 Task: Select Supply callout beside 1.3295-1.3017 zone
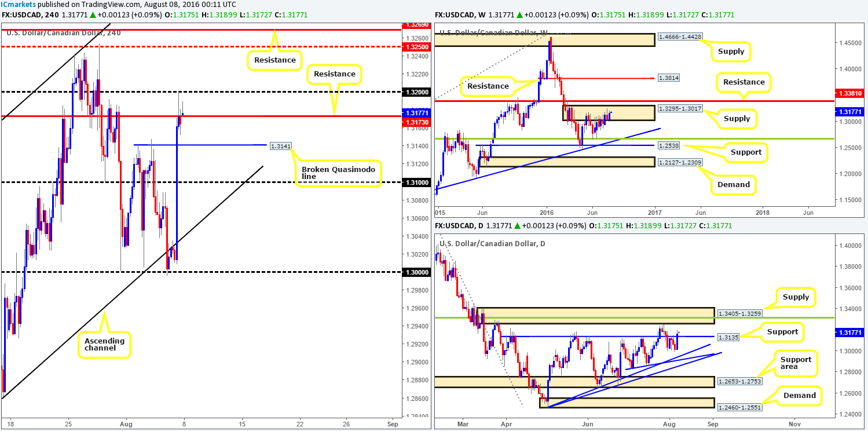(736, 119)
